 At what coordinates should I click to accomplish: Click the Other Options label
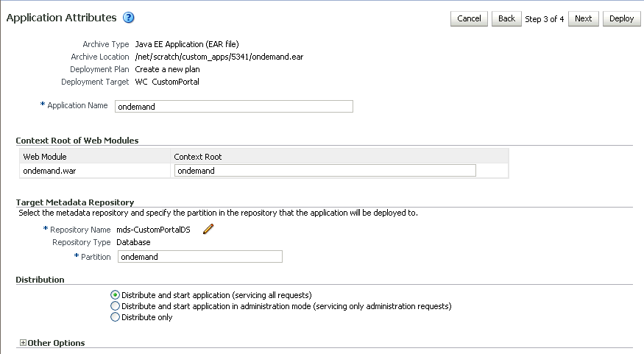[56, 343]
